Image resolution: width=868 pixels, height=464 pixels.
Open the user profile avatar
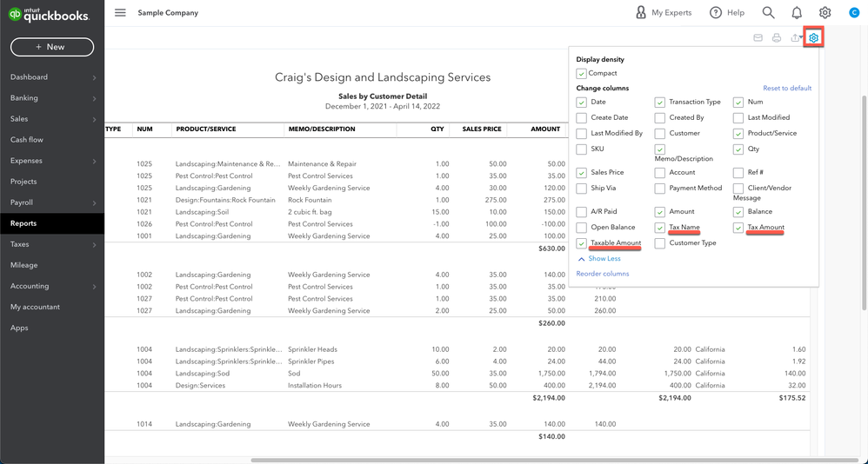[853, 13]
